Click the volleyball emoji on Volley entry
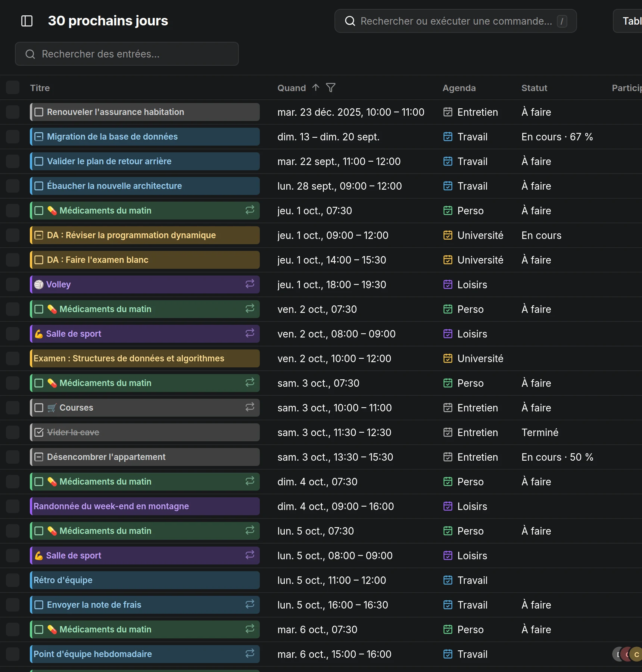Screen dimensions: 642x672 pyautogui.click(x=39, y=284)
